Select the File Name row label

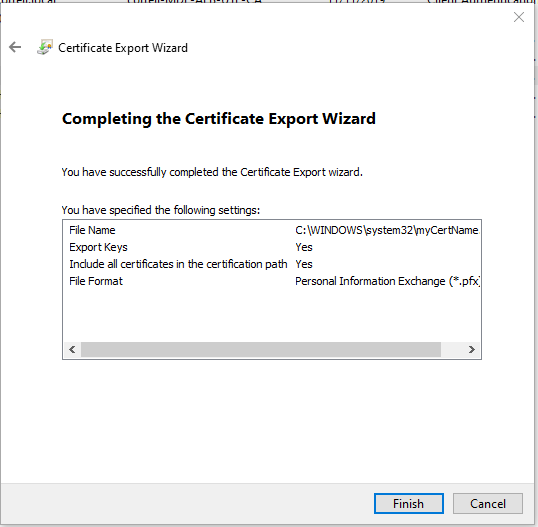coord(92,230)
